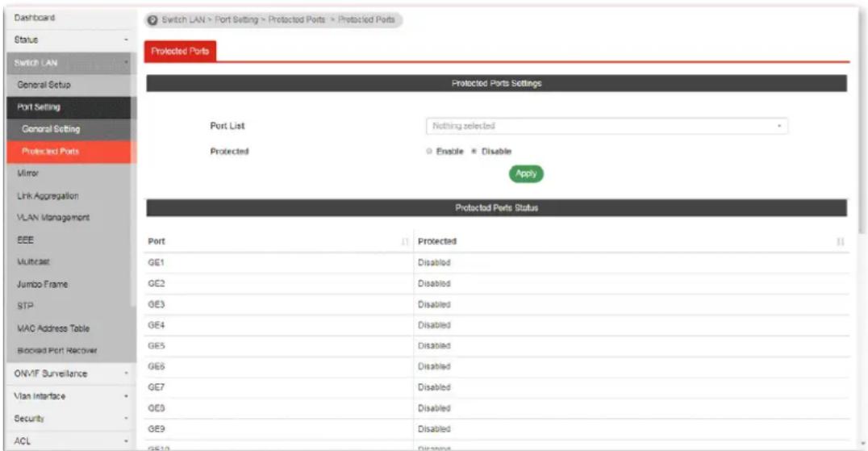Click the GE4 port cell
Viewport: 868px width, 451px height.
(x=278, y=325)
